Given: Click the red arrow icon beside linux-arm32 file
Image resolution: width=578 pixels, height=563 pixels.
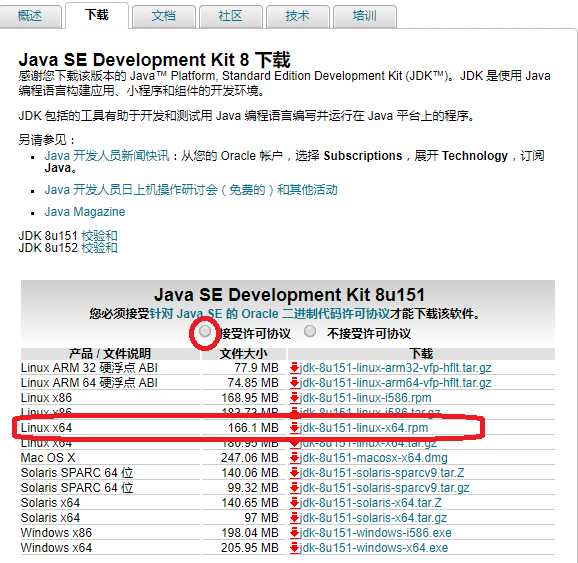Looking at the screenshot, I should pos(294,368).
